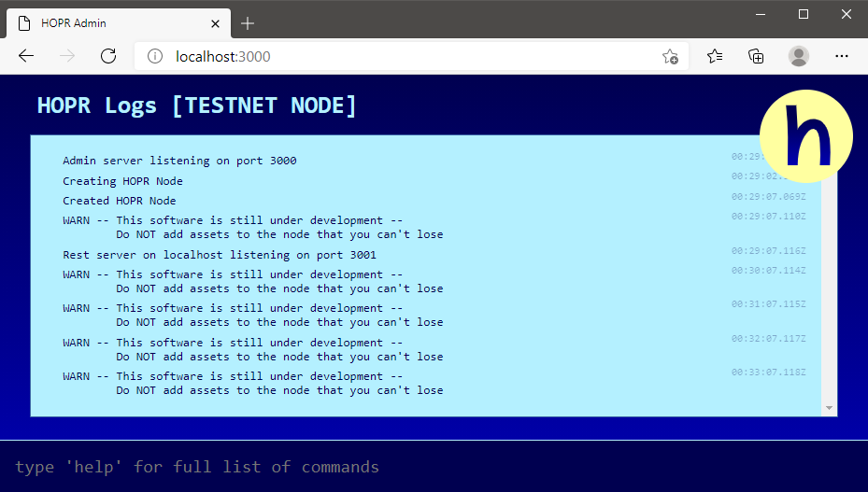The image size is (868, 492).
Task: Open the Favorites list icon
Action: 715,56
